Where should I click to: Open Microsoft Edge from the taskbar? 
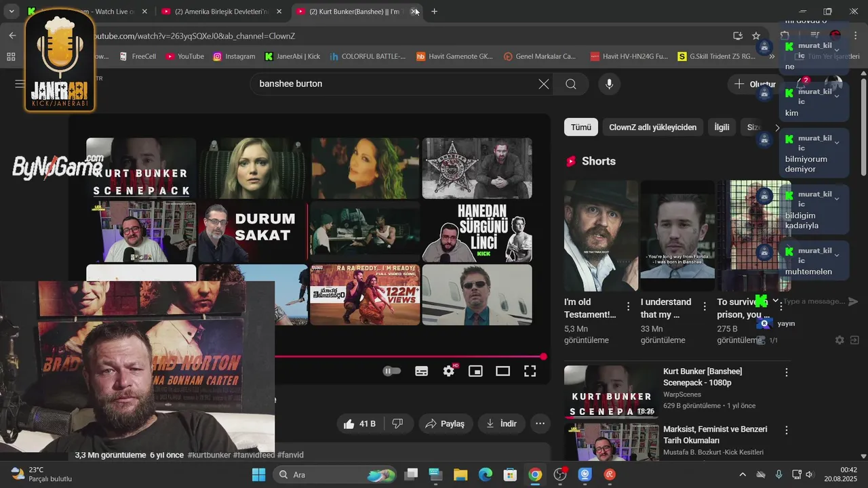click(486, 474)
